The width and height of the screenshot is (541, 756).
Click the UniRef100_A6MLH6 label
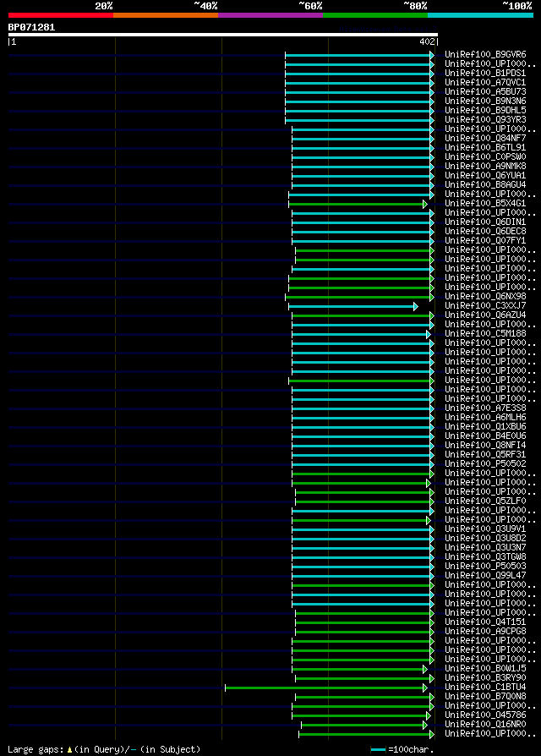[485, 418]
